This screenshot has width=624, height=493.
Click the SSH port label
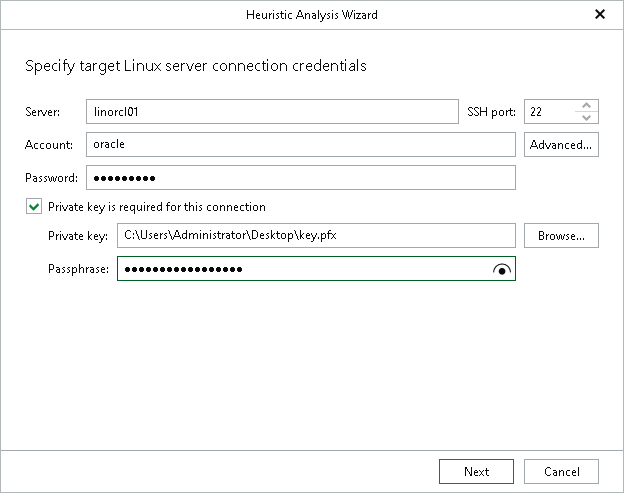(491, 112)
